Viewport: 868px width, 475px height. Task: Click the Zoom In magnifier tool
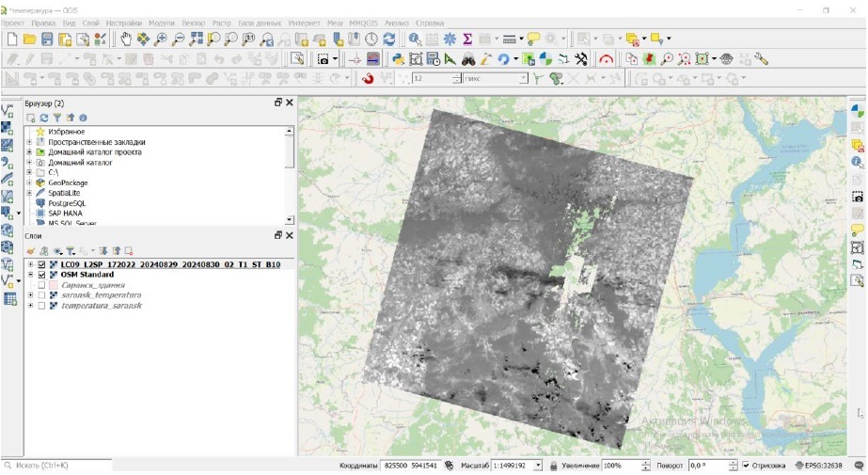(162, 40)
